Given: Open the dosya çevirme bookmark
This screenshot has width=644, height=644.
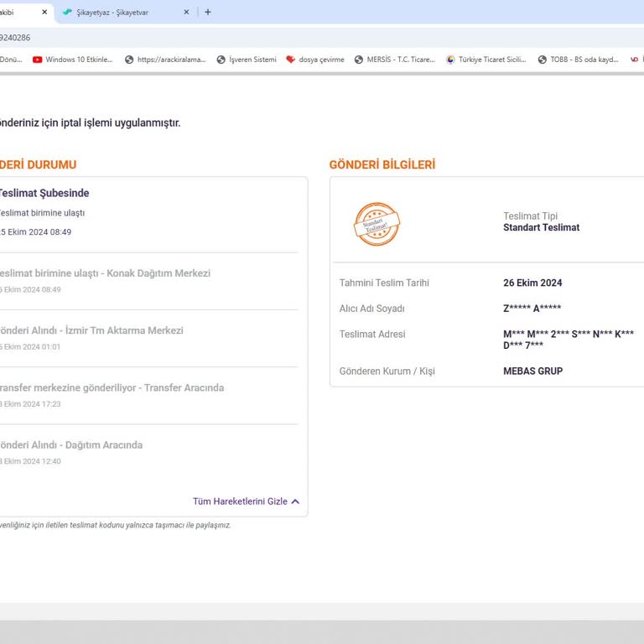Looking at the screenshot, I should point(315,60).
